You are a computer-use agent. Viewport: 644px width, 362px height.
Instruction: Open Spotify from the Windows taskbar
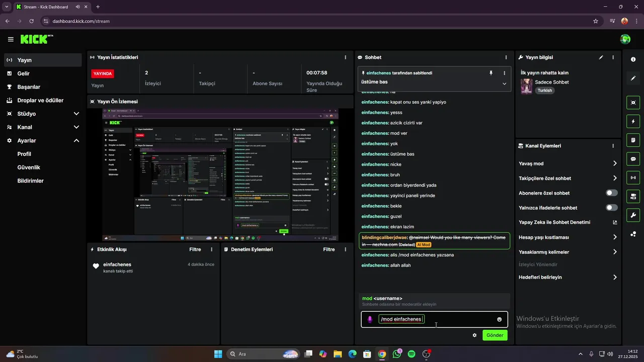point(412,354)
